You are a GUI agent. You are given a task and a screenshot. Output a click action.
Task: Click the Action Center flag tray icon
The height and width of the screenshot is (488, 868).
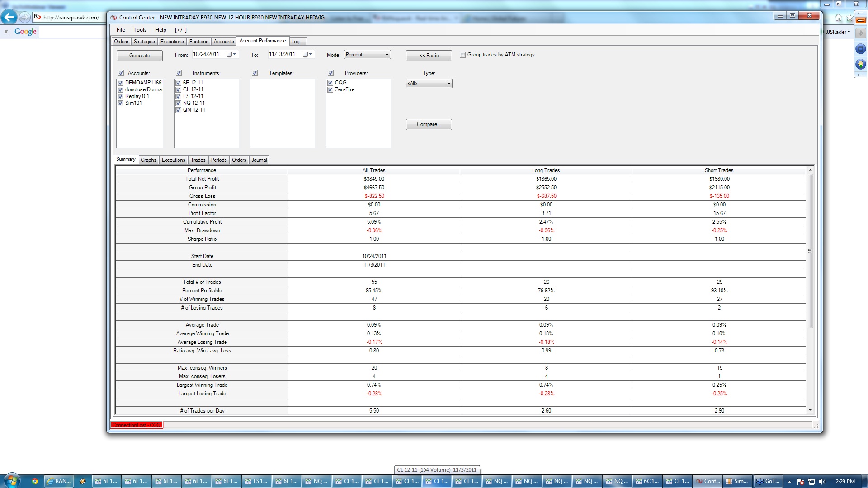(801, 482)
